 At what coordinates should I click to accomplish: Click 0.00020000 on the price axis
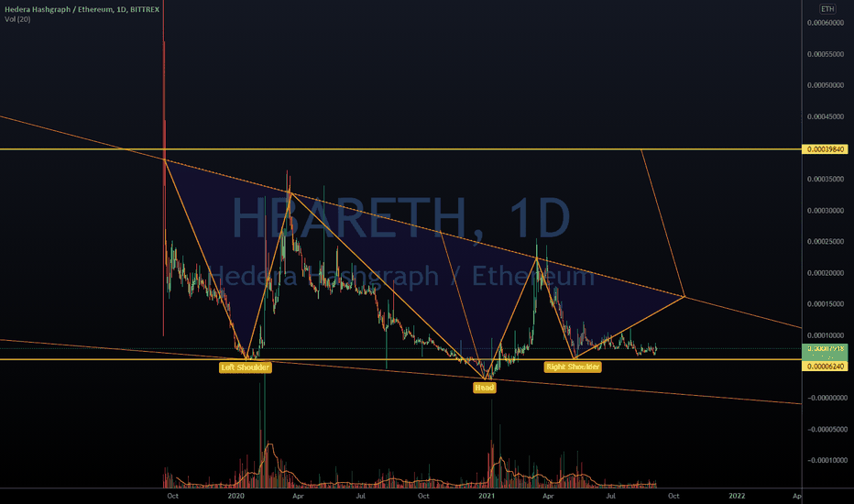[825, 273]
